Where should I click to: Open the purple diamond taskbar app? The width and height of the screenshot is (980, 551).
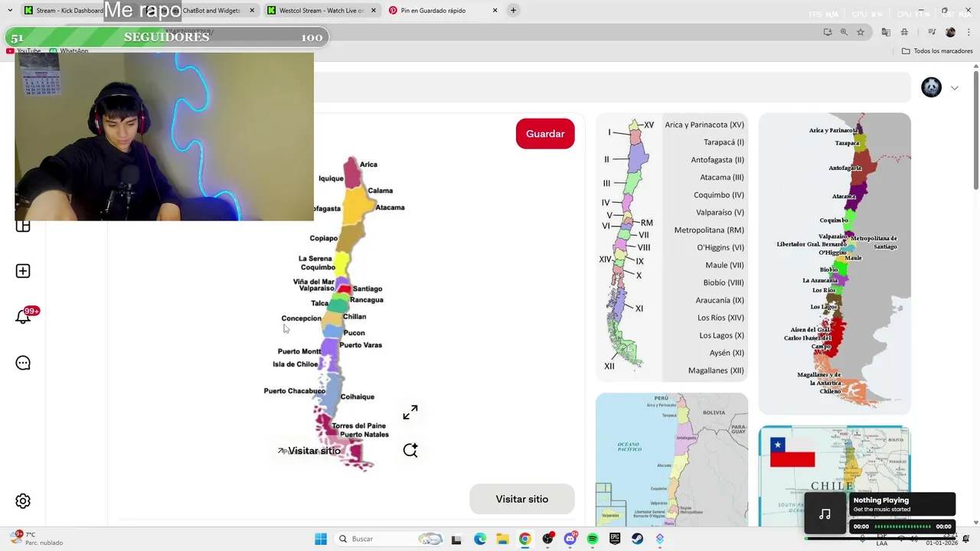[660, 539]
